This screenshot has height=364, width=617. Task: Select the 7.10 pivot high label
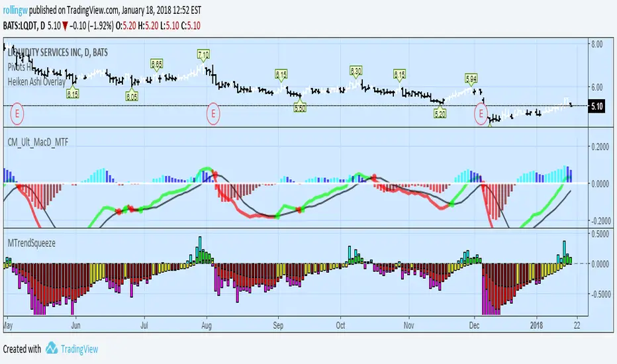pos(203,55)
